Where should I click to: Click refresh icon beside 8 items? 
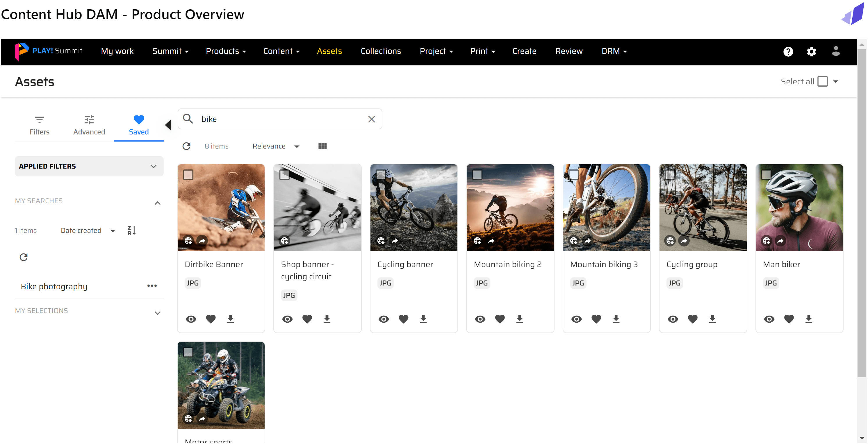tap(186, 146)
